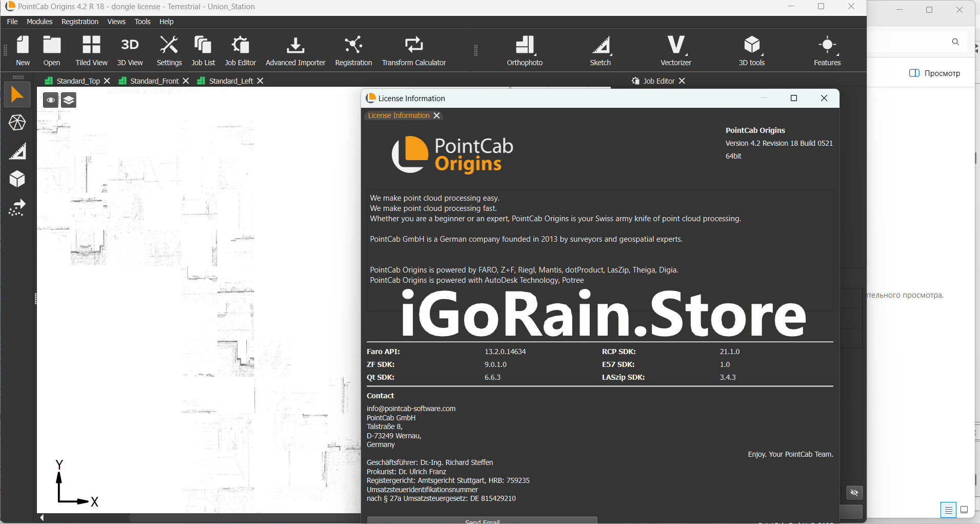Open the Tiled View layout
Image resolution: width=980 pixels, height=524 pixels.
pyautogui.click(x=91, y=50)
